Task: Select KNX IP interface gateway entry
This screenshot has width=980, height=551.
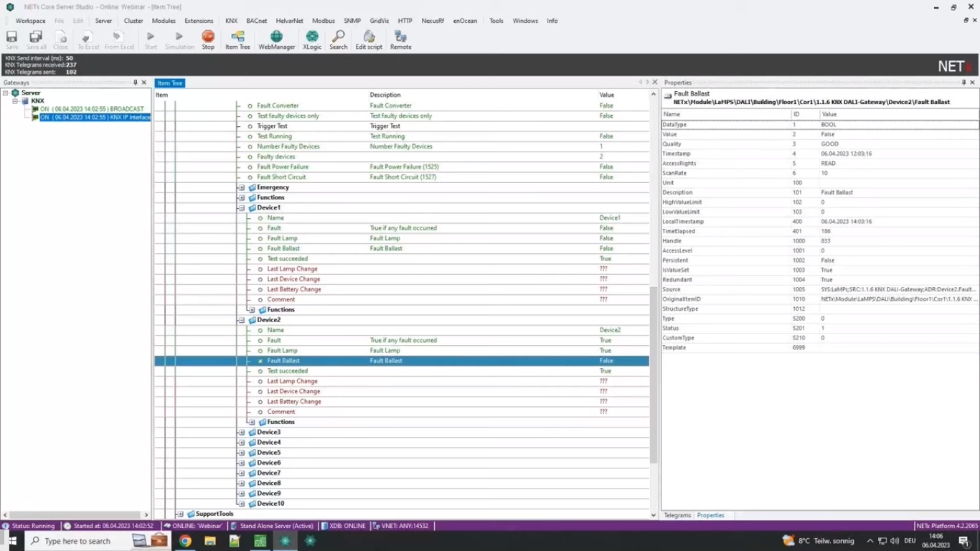Action: click(95, 117)
